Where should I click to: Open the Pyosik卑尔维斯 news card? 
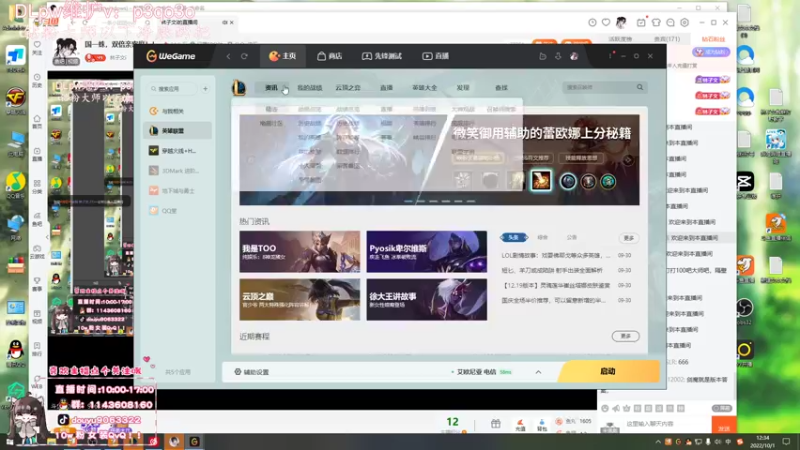[427, 252]
